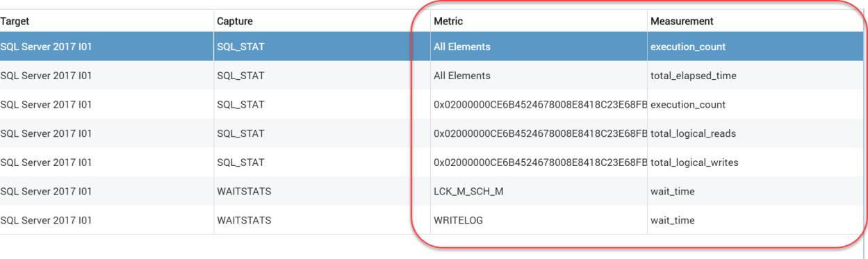This screenshot has height=259, width=868.
Task: Click SQL Server 2017 I01 in WRITELOG row
Action: 46,221
